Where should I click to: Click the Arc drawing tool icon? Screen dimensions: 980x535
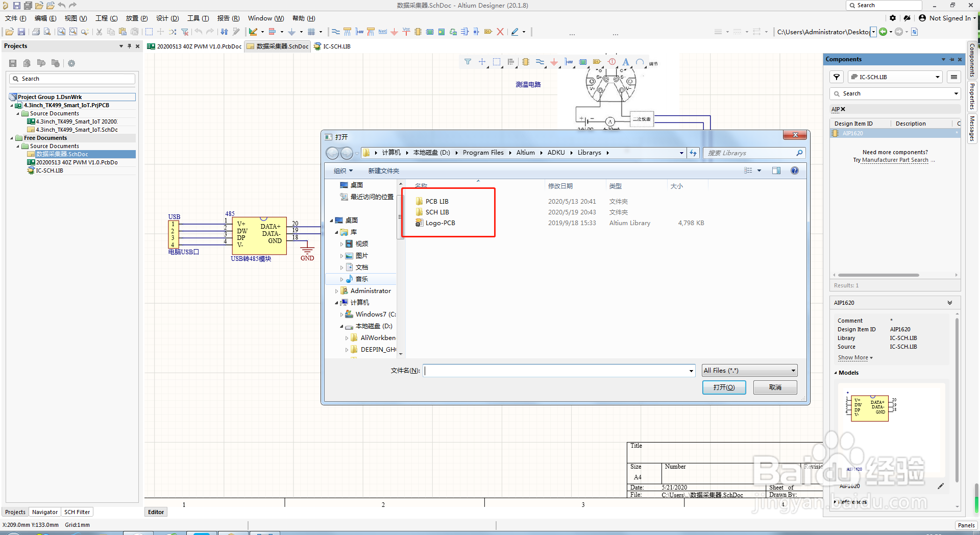click(640, 62)
